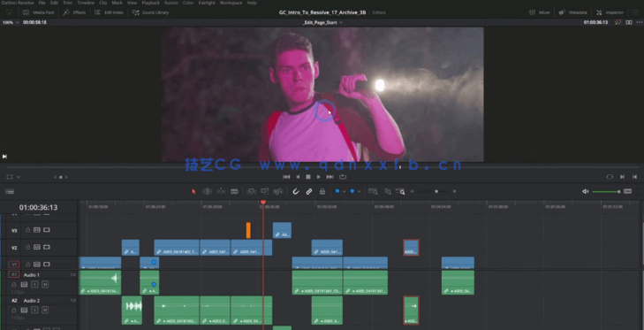The height and width of the screenshot is (330, 644).
Task: Open the Mixer panel
Action: (539, 12)
